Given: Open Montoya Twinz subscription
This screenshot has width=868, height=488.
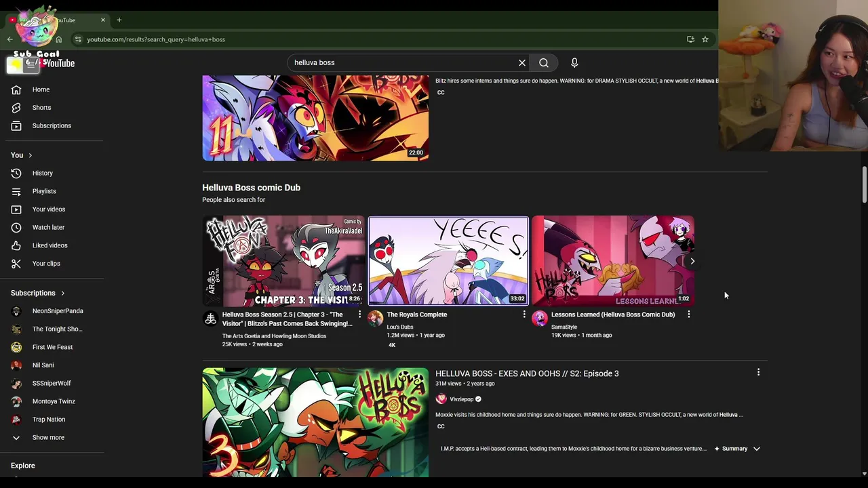Looking at the screenshot, I should click(x=54, y=401).
